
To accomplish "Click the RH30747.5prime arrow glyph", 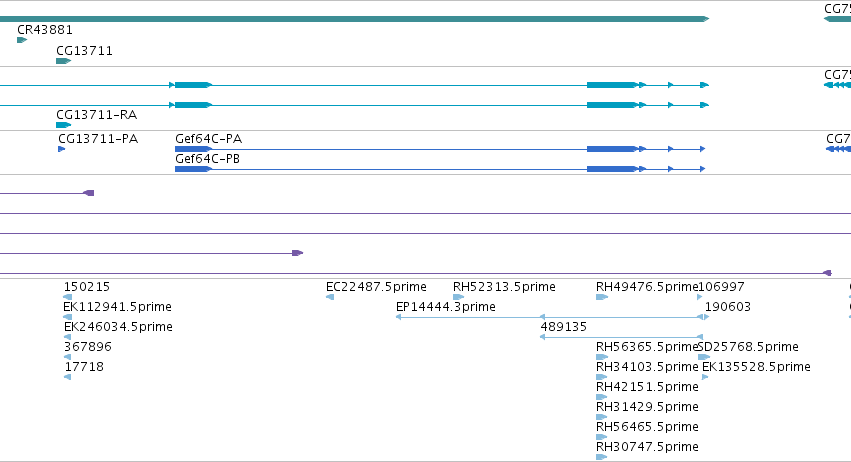I will [602, 457].
